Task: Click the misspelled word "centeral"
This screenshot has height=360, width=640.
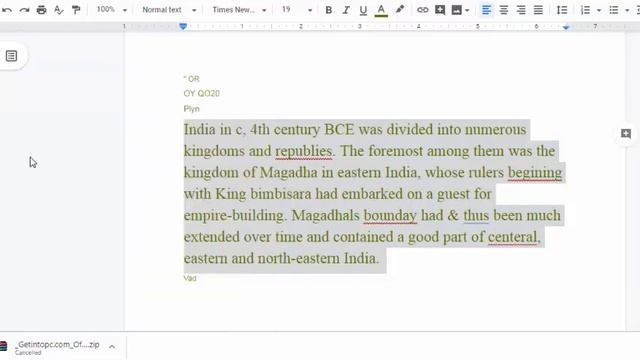Action: (x=513, y=237)
